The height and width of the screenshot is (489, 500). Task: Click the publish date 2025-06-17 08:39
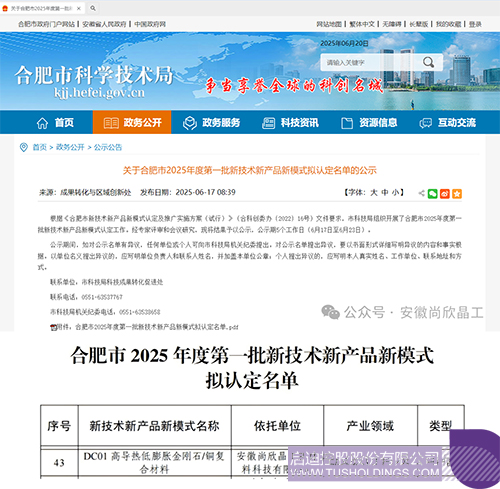click(x=205, y=192)
